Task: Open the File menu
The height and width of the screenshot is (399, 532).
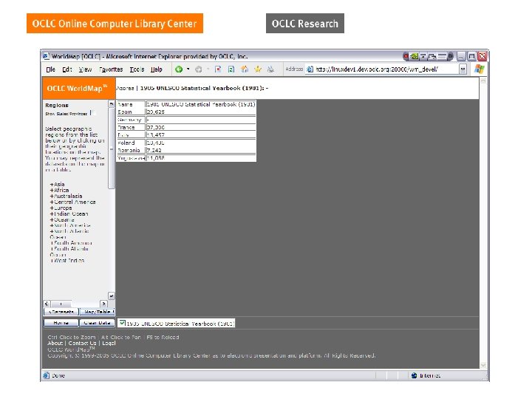Action: coord(50,69)
